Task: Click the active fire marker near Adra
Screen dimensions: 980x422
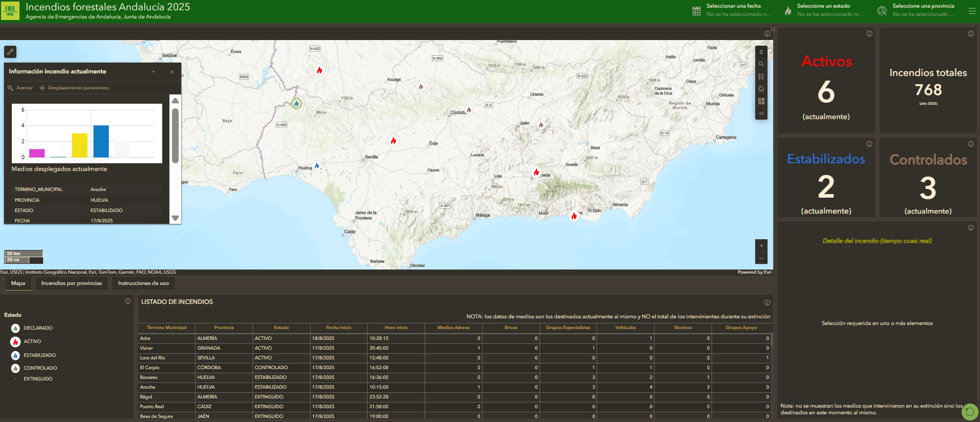Action: (574, 216)
